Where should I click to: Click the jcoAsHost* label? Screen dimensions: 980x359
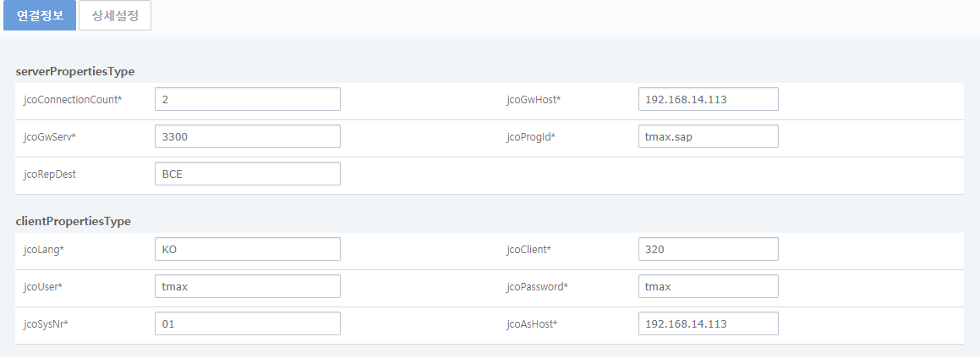point(532,324)
